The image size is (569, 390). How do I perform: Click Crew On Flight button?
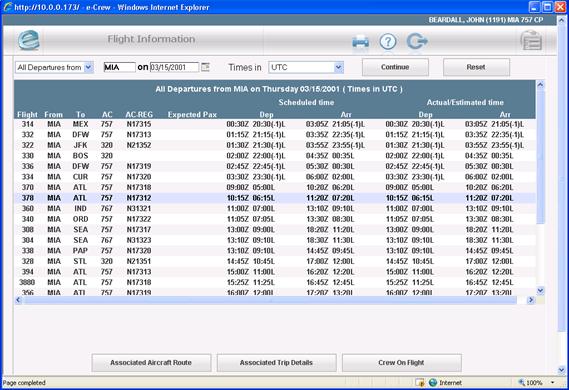pos(401,362)
